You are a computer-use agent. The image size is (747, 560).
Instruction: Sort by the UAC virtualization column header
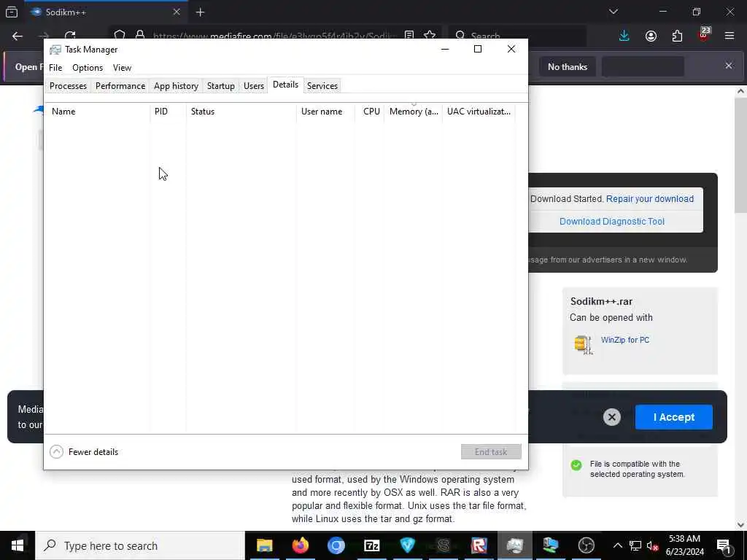pos(479,112)
